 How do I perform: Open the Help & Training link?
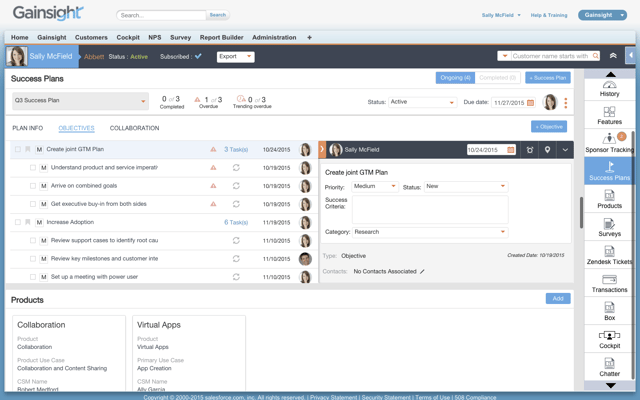pyautogui.click(x=549, y=15)
